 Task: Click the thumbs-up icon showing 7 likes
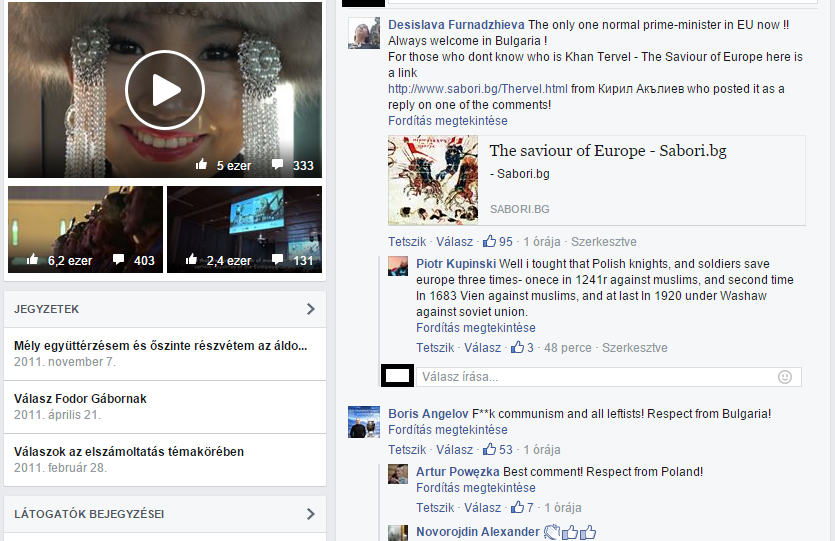click(x=518, y=507)
